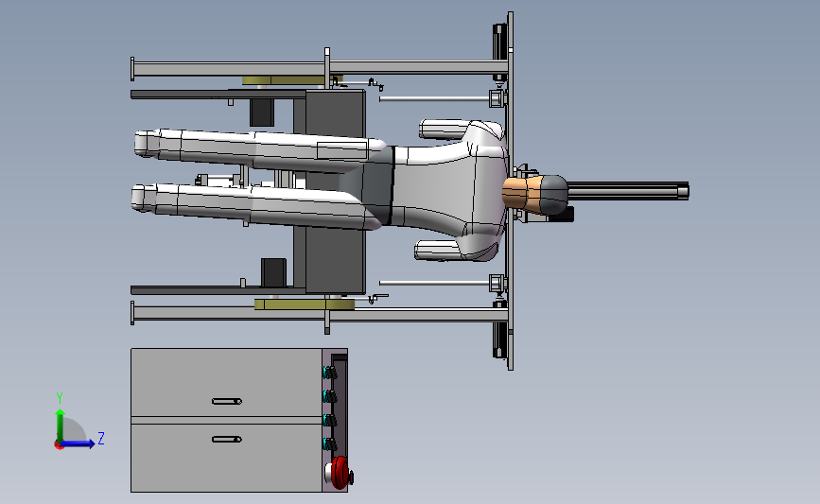
Task: Pick the lower drawer handle on the cabinet
Action: tap(226, 439)
